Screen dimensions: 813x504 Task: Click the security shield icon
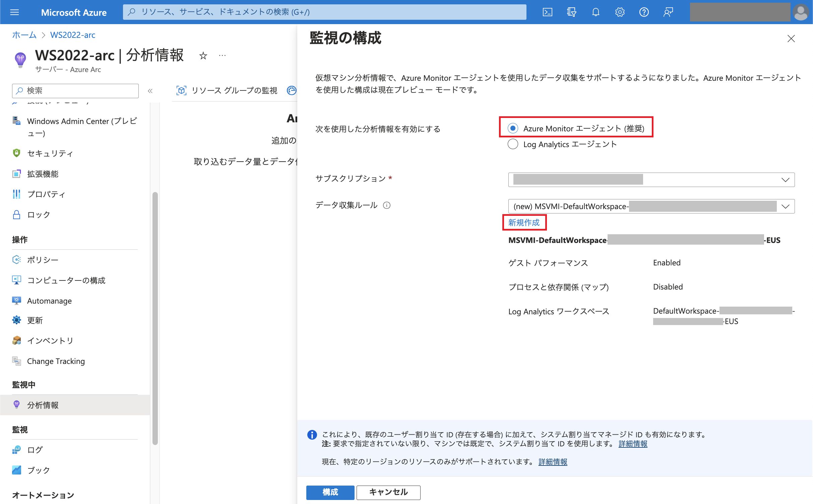16,153
